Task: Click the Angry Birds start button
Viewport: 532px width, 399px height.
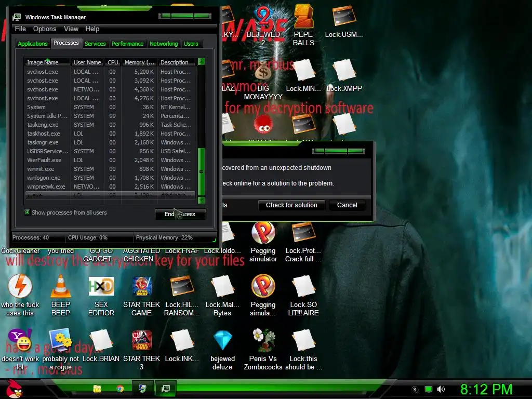Action: coord(14,389)
